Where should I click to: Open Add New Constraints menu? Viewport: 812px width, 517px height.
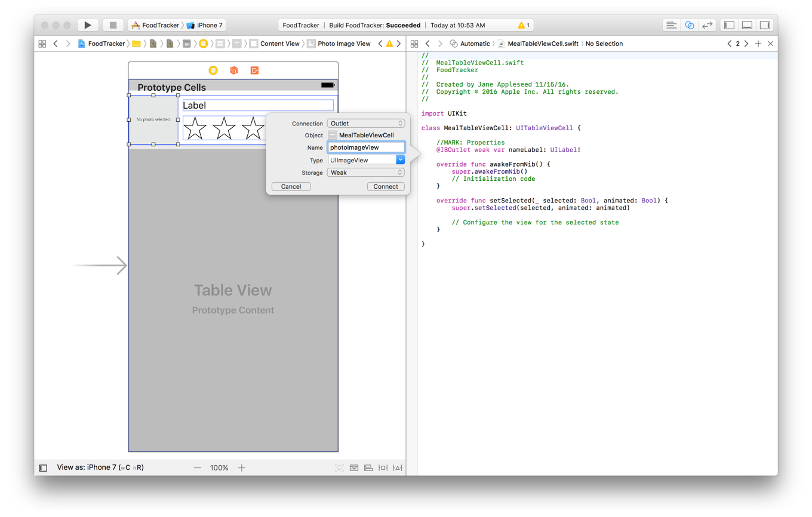pos(383,467)
